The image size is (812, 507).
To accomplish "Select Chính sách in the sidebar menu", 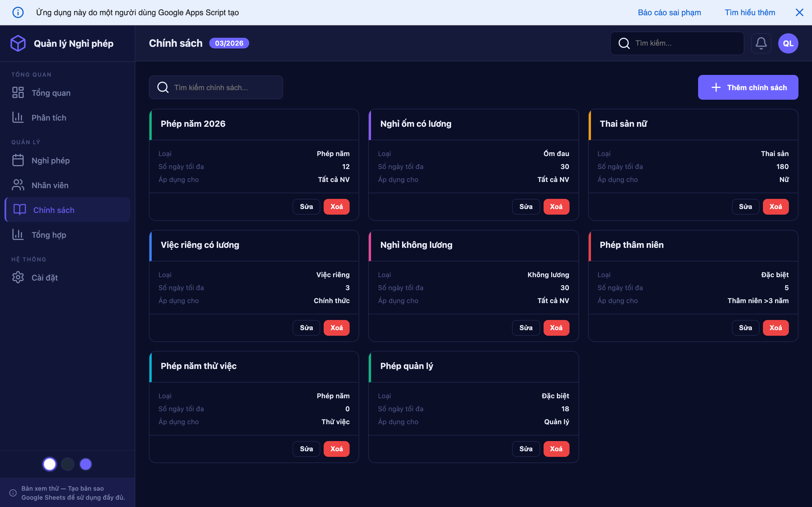I will pos(54,210).
